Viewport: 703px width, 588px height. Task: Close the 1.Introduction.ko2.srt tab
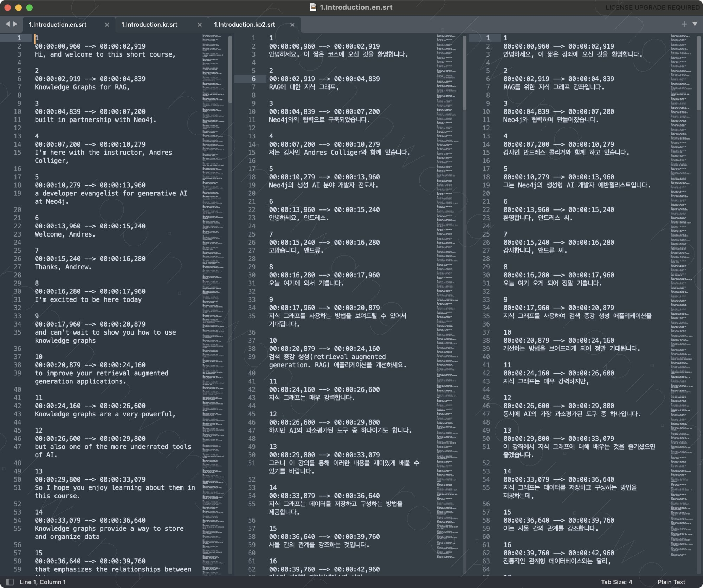click(x=292, y=25)
